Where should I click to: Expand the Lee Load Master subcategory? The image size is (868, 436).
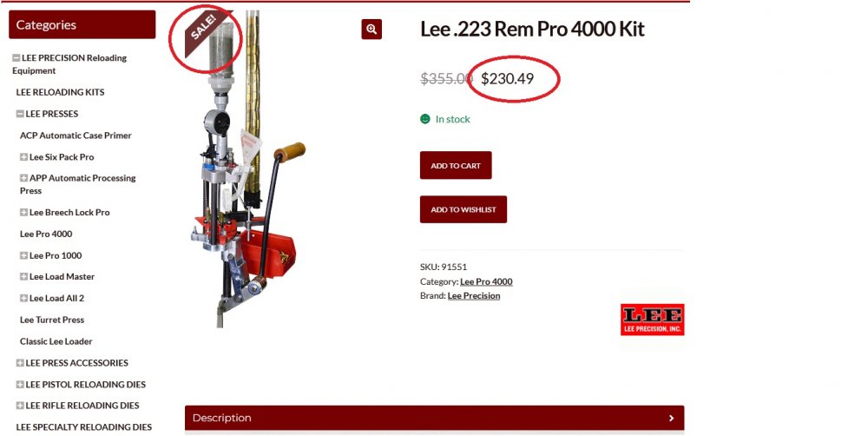(23, 276)
